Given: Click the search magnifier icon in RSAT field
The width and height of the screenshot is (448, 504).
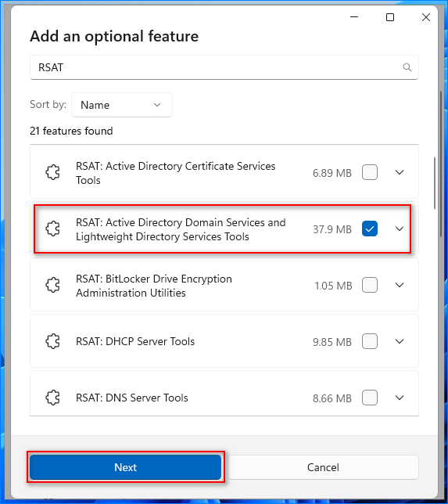Looking at the screenshot, I should [407, 67].
